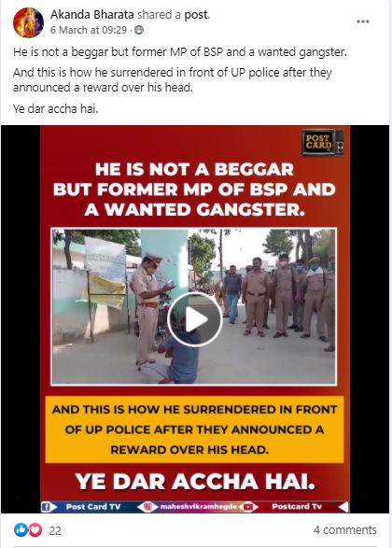Play the Post Card video
Screen dimensions: 392x548
(195, 319)
